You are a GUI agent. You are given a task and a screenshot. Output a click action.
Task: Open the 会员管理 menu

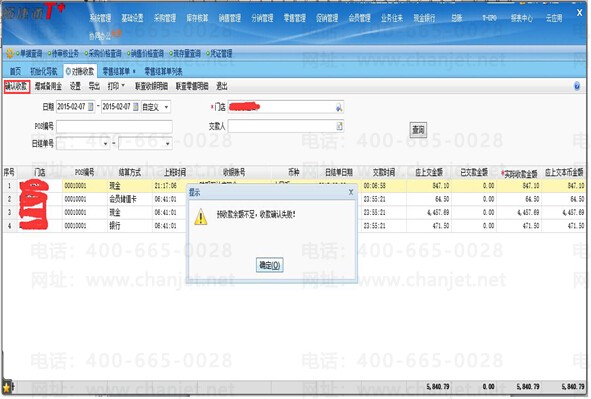pos(360,18)
